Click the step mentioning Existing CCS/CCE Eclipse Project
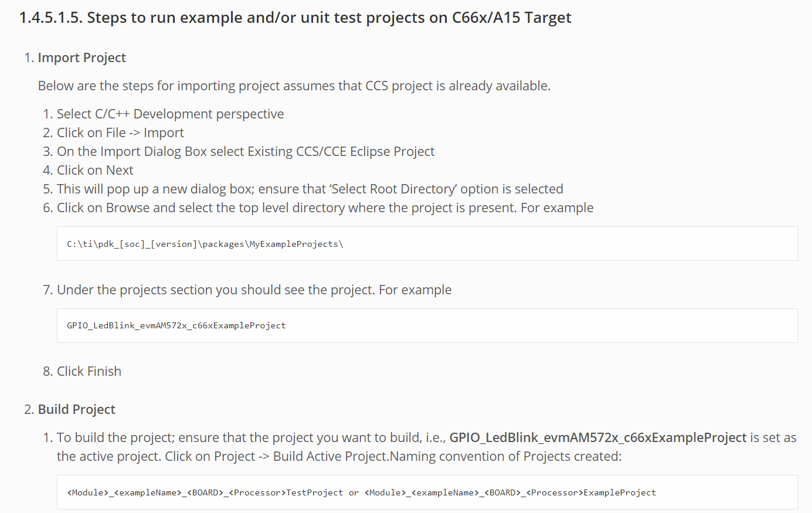This screenshot has width=812, height=513. (x=246, y=151)
